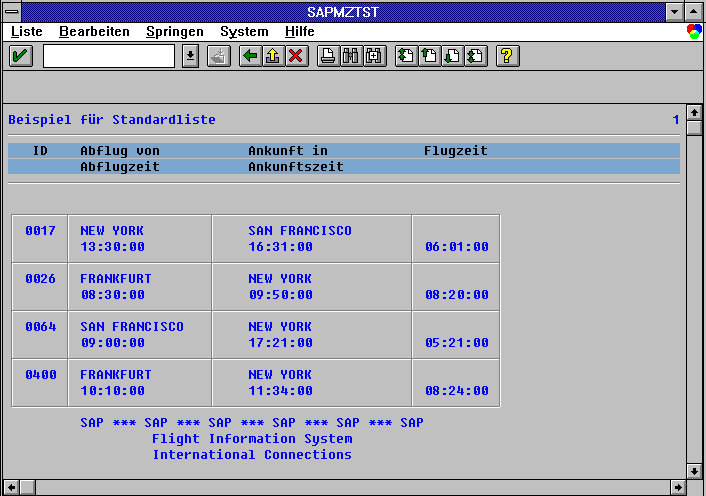Image resolution: width=706 pixels, height=496 pixels.
Task: Open the Bearbeiten menu
Action: click(94, 32)
